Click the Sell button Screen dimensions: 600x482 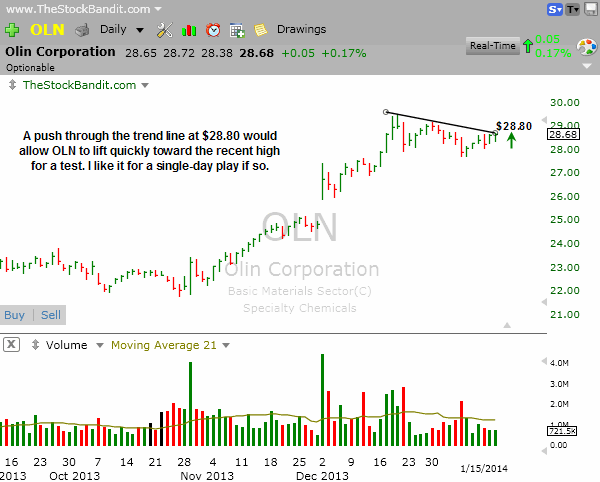click(x=51, y=315)
